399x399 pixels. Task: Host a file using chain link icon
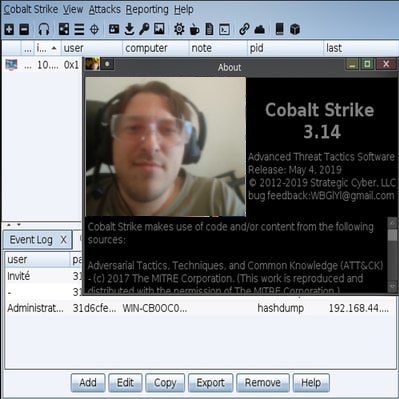point(244,29)
